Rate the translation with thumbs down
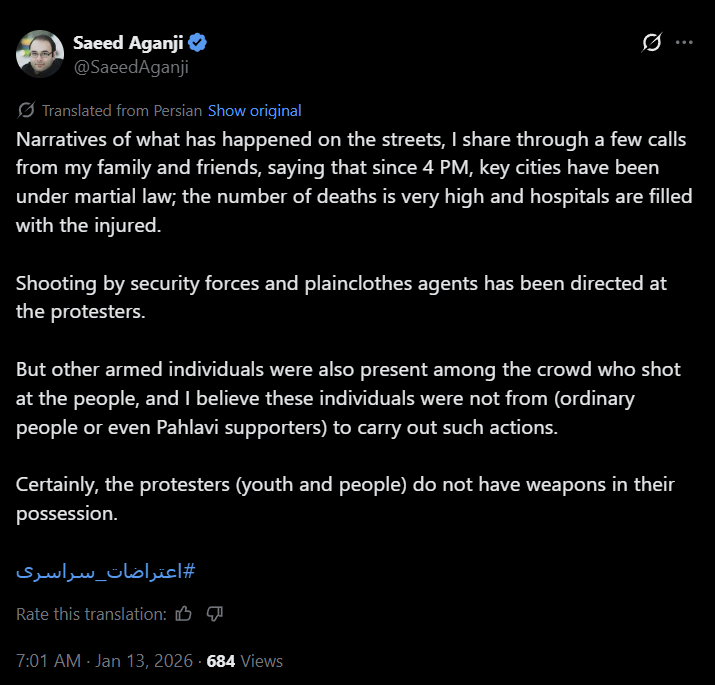The height and width of the screenshot is (685, 715). [214, 613]
